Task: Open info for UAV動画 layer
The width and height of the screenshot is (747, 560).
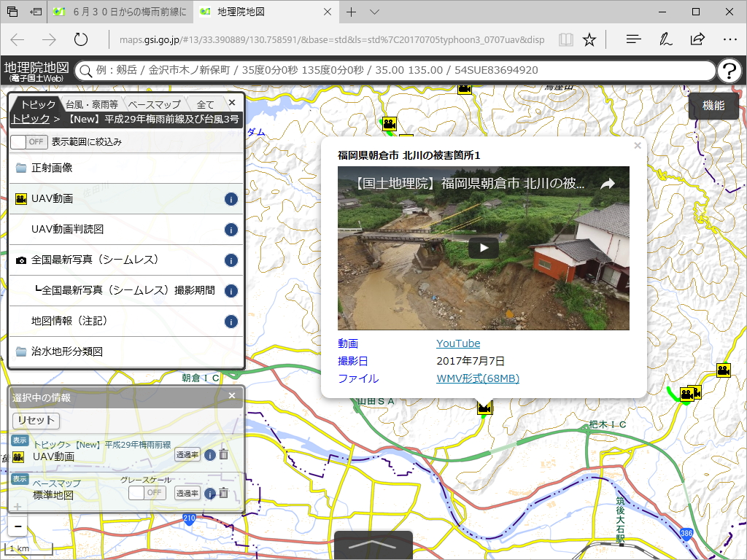Action: (x=231, y=199)
